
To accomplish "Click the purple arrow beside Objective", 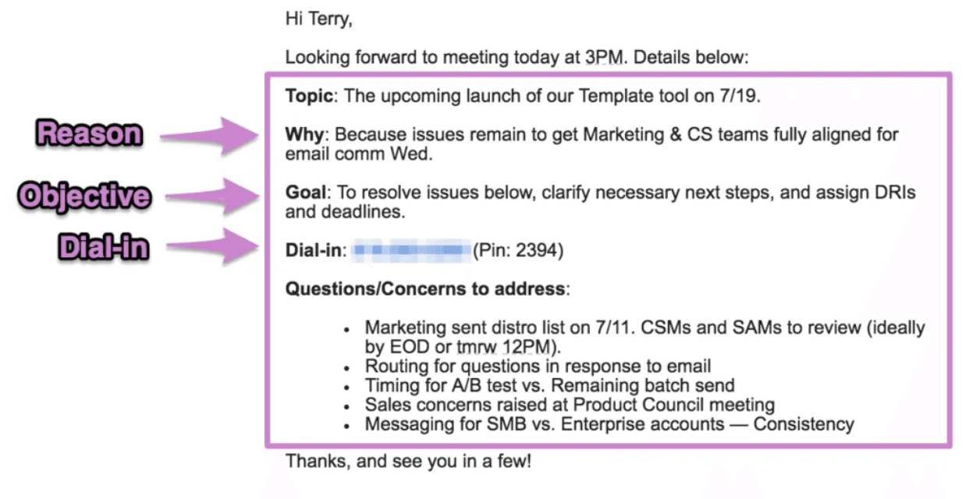I will pos(212,196).
